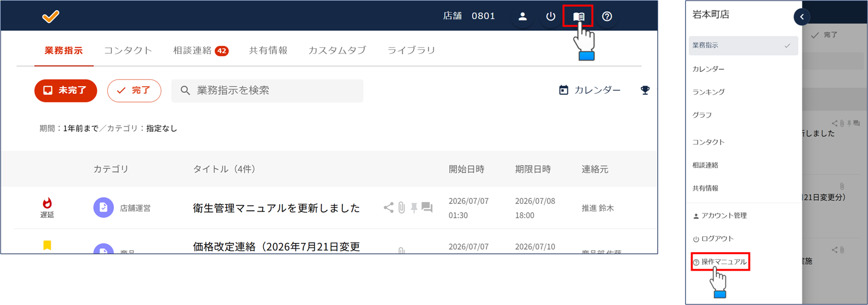
Task: Open the 価格改定連絡 task title
Action: (x=276, y=247)
